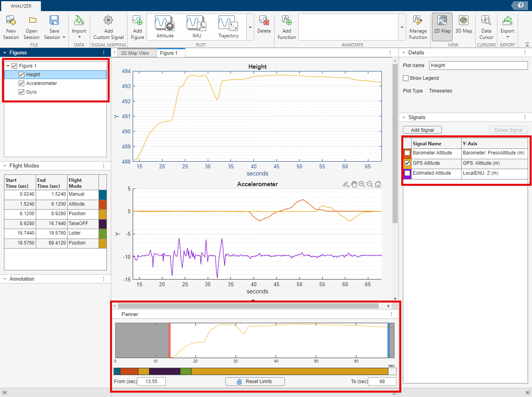Image resolution: width=532 pixels, height=397 pixels.
Task: Select zoom out on Accelerometer plot
Action: [370, 184]
